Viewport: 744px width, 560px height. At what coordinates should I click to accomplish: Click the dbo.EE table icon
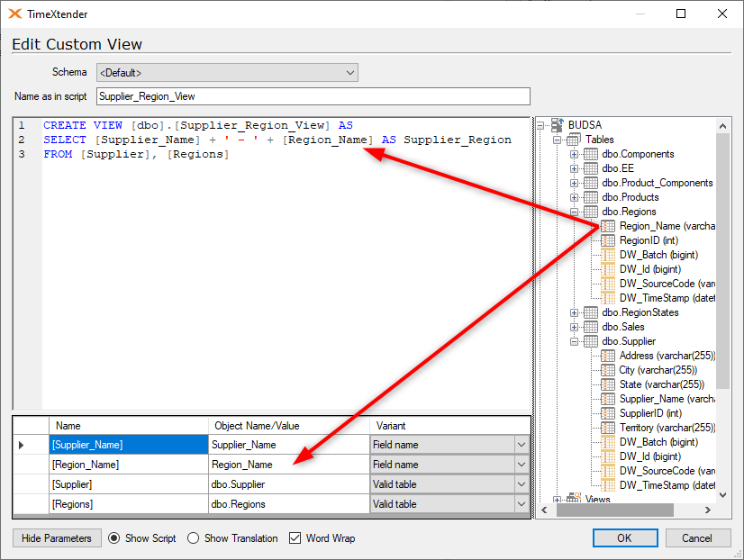(590, 168)
